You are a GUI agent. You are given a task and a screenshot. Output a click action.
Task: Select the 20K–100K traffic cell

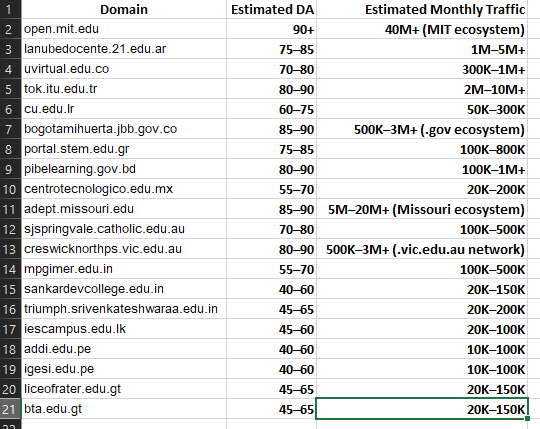click(x=422, y=328)
